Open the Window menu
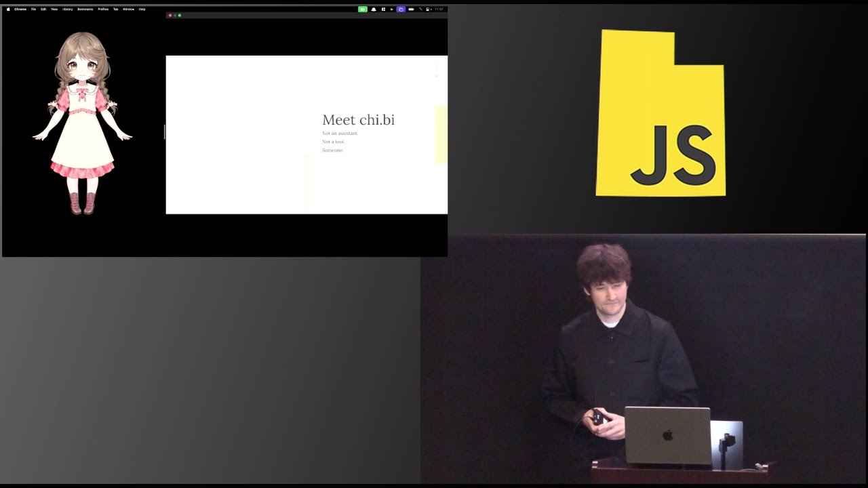This screenshot has width=868, height=488. click(128, 9)
